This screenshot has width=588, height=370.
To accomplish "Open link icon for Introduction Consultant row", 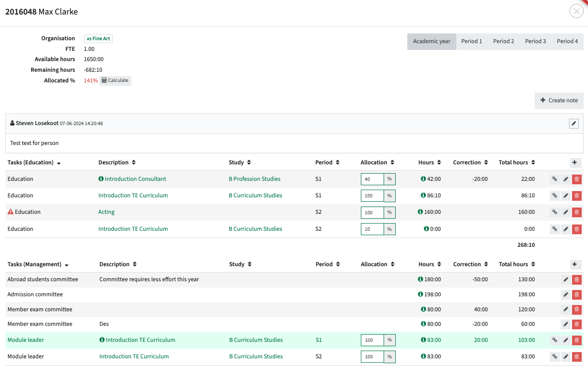I will click(555, 179).
